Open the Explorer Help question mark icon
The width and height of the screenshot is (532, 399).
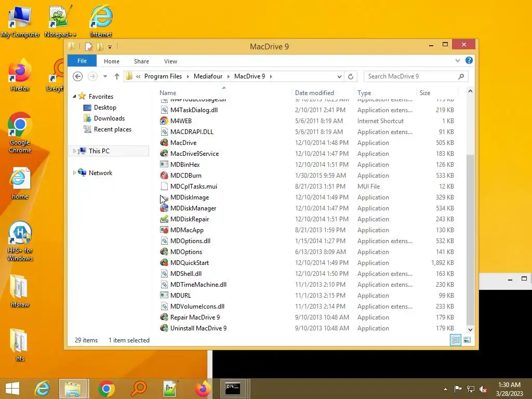point(469,60)
